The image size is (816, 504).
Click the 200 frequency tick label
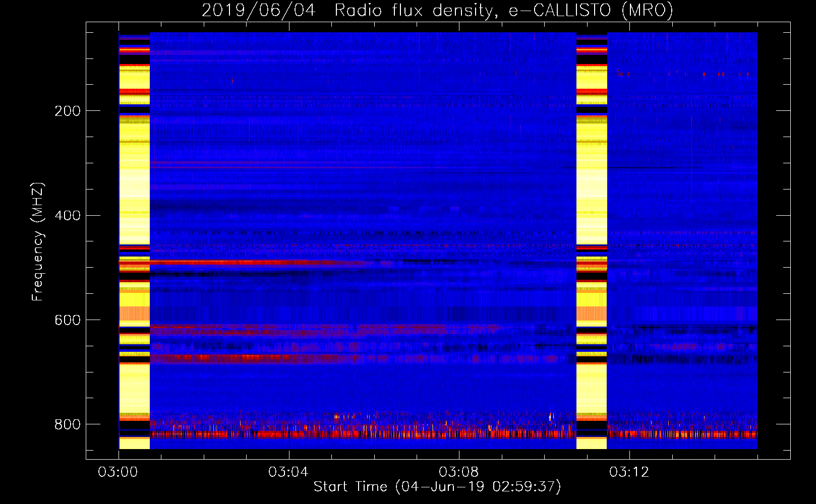[x=68, y=111]
